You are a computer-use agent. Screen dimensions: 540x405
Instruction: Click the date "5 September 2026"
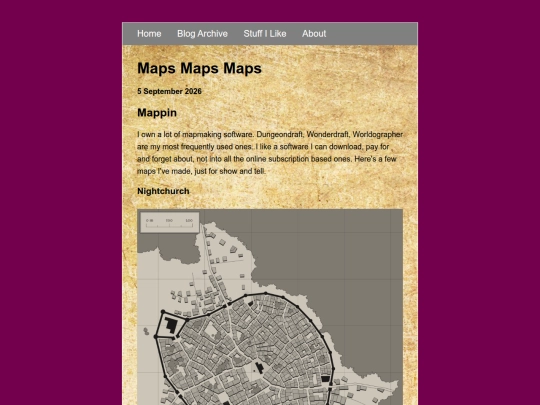click(169, 91)
